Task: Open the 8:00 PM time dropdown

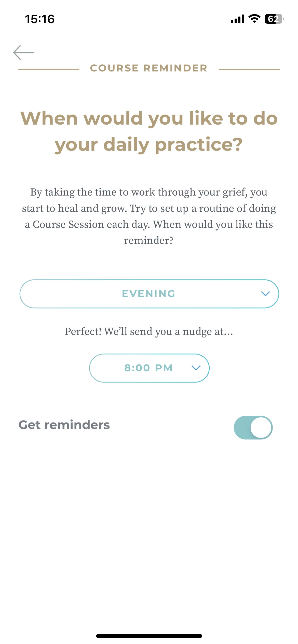Action: [x=149, y=368]
